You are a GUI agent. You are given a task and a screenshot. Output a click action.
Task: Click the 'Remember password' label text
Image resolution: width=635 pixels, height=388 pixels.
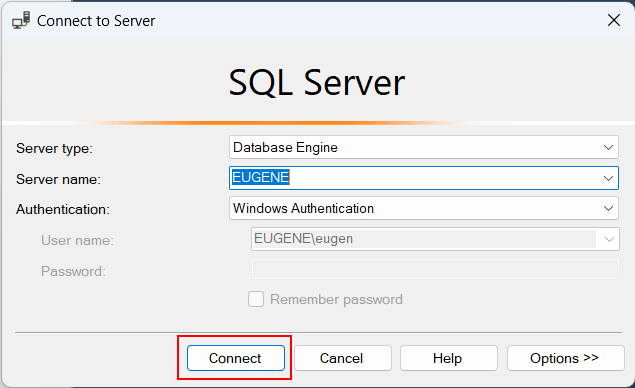tap(336, 299)
